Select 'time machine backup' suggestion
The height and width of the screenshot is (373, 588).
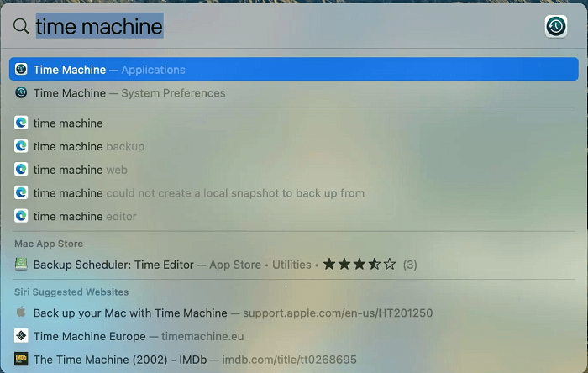294,146
